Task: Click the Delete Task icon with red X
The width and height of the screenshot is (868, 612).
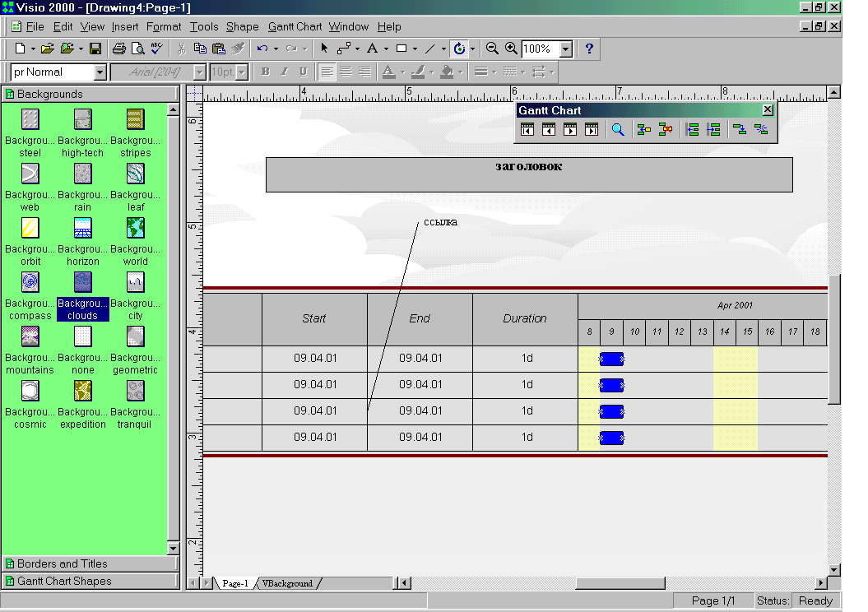Action: (666, 129)
